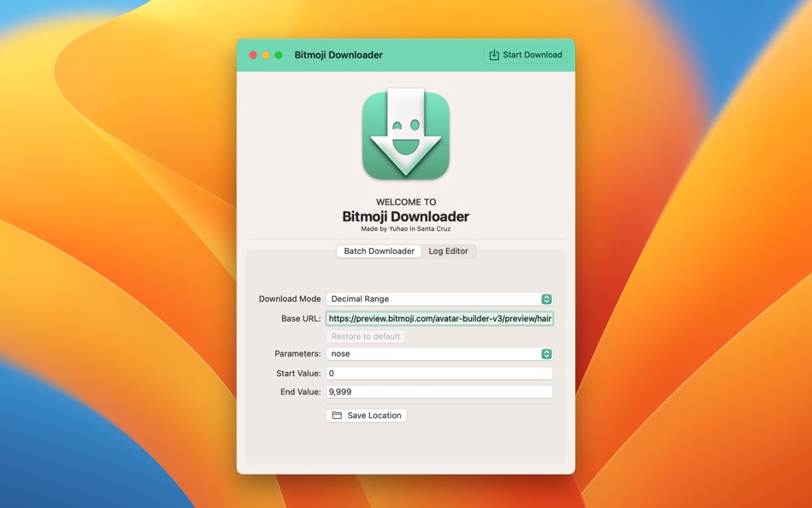The image size is (812, 508).
Task: Click inside the Base URL field
Action: click(x=439, y=318)
